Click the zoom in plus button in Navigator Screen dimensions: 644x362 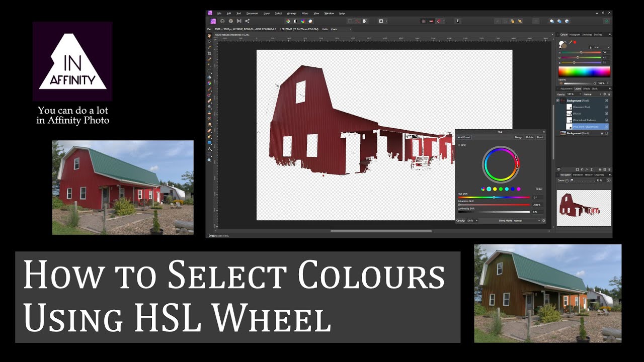tap(609, 180)
